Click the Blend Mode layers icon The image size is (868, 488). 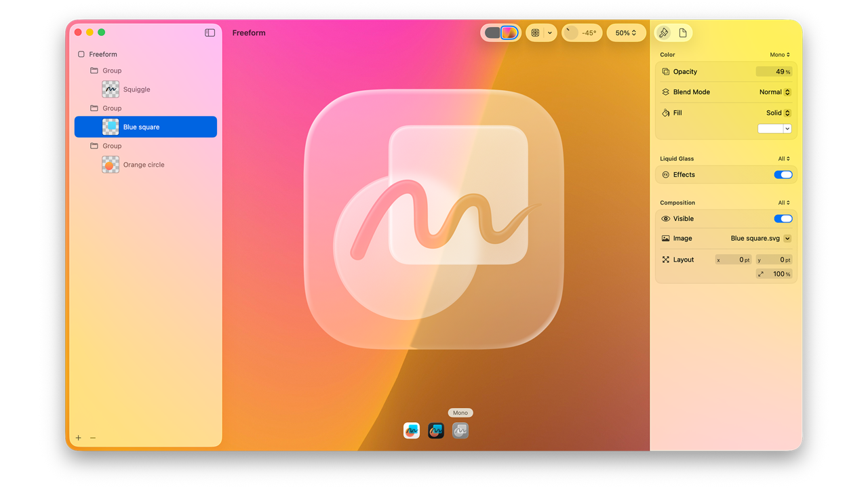coord(666,92)
